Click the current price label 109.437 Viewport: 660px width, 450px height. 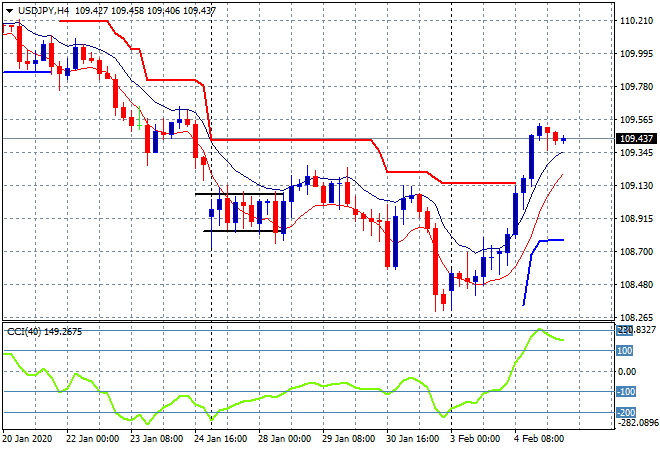[636, 138]
